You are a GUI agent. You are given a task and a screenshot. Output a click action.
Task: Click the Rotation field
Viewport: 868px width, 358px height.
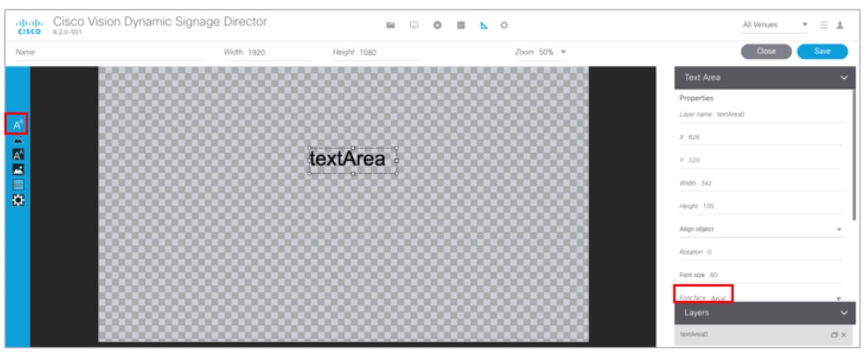coord(761,252)
